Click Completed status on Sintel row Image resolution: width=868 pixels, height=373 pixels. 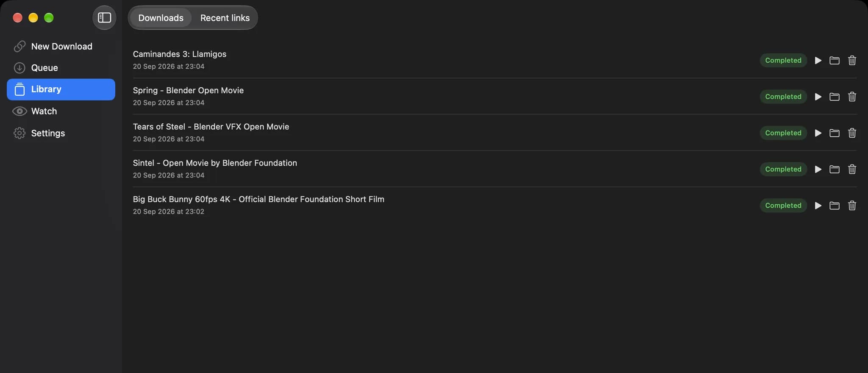pos(783,170)
